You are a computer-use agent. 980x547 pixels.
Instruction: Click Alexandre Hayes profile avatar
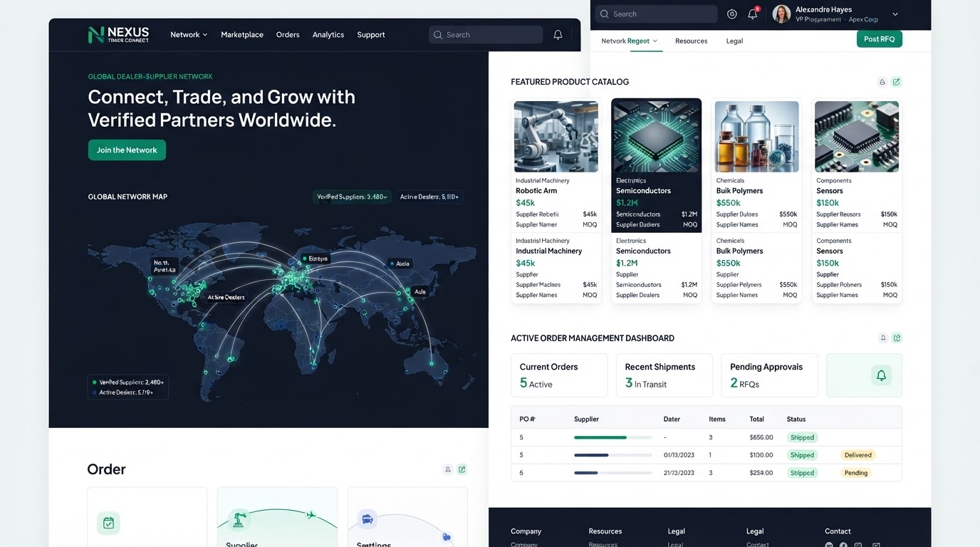tap(781, 14)
